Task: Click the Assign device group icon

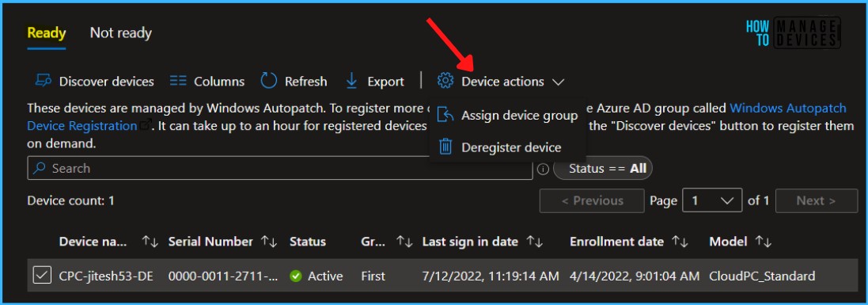Action: click(445, 116)
